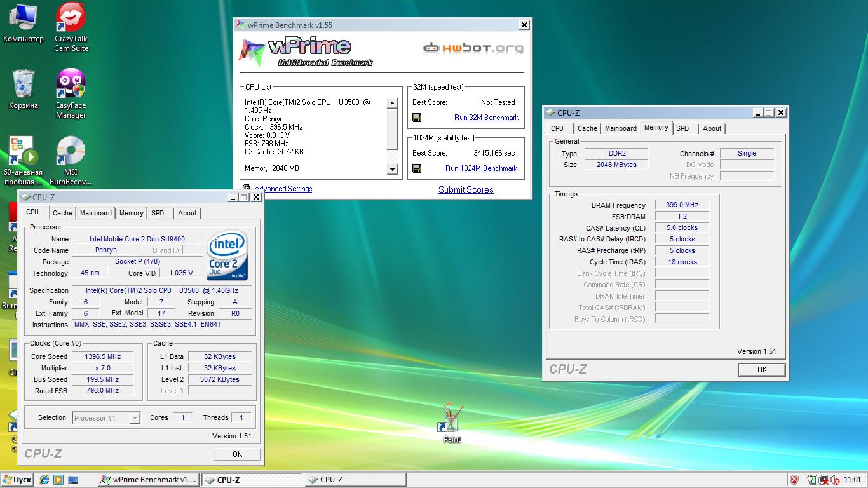This screenshot has height=488, width=868.
Task: Click the Multiplier value x 7.0
Action: click(102, 368)
